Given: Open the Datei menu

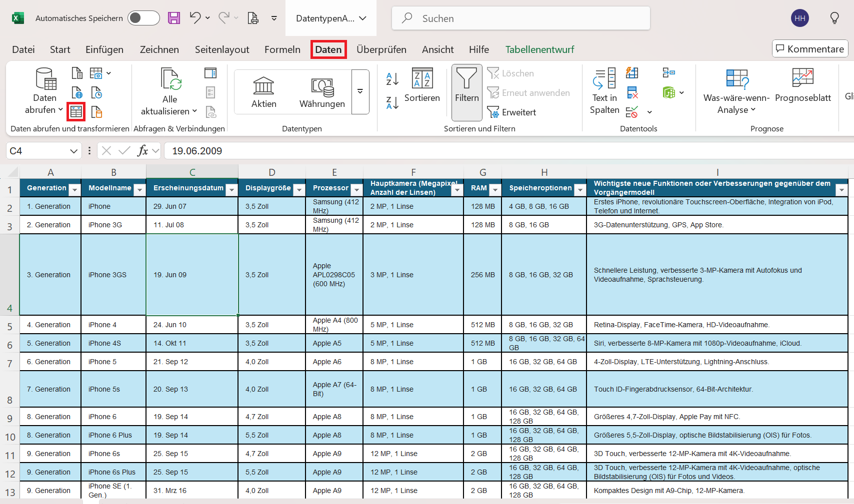Looking at the screenshot, I should coord(23,49).
